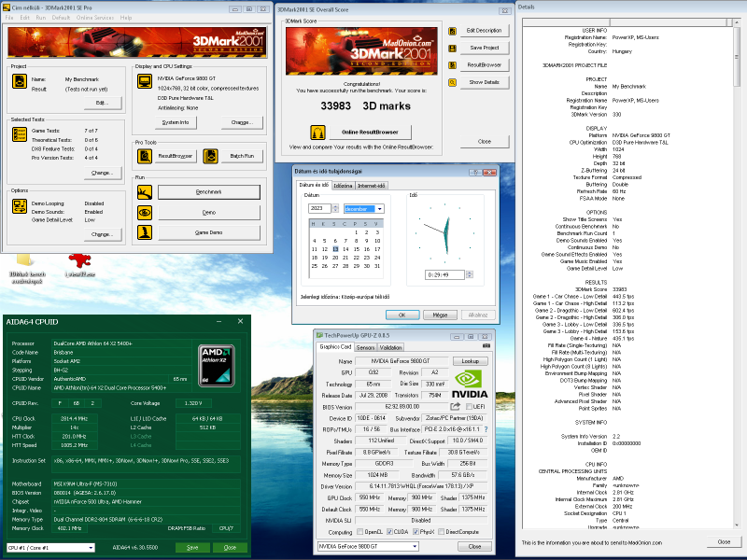Image resolution: width=747 pixels, height=560 pixels.
Task: Click the Online ResultBrowser icon
Action: point(317,132)
